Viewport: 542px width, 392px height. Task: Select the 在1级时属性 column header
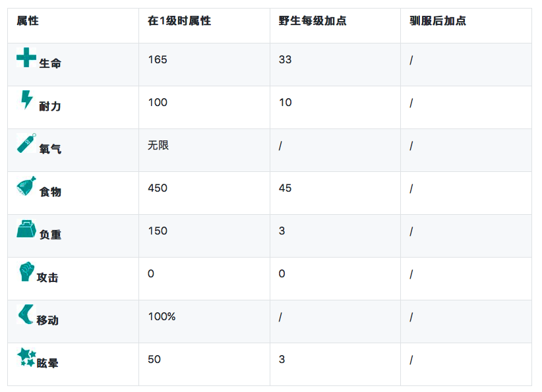coord(179,21)
